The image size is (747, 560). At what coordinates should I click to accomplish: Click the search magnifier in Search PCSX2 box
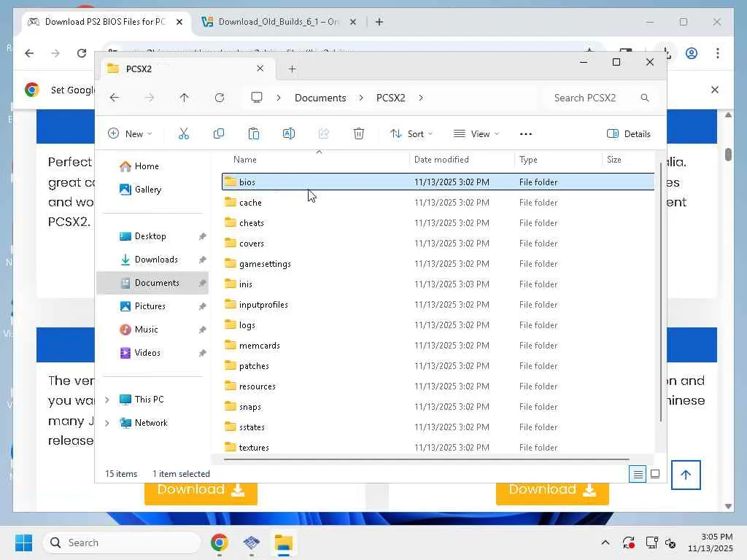pyautogui.click(x=645, y=98)
